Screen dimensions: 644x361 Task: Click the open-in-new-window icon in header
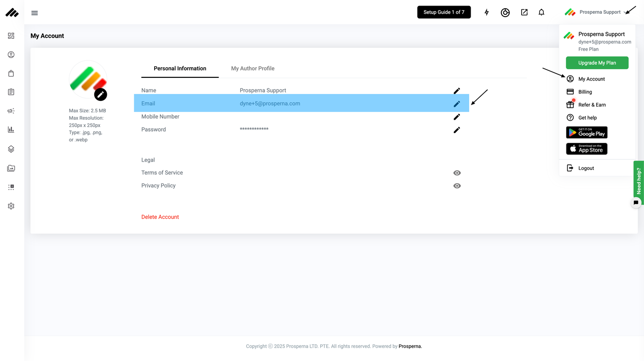pyautogui.click(x=524, y=12)
